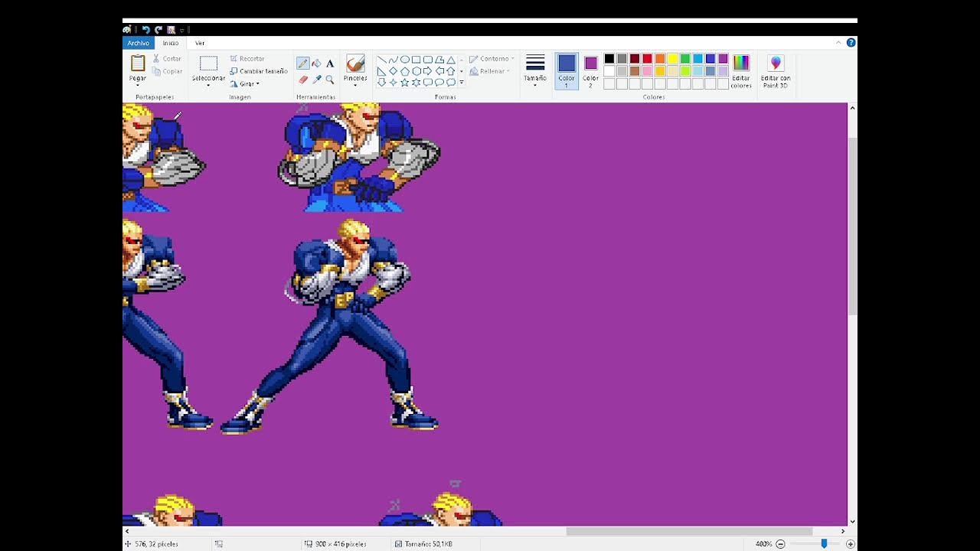The height and width of the screenshot is (551, 980).
Task: Select the Magnifier tool
Action: coord(330,79)
